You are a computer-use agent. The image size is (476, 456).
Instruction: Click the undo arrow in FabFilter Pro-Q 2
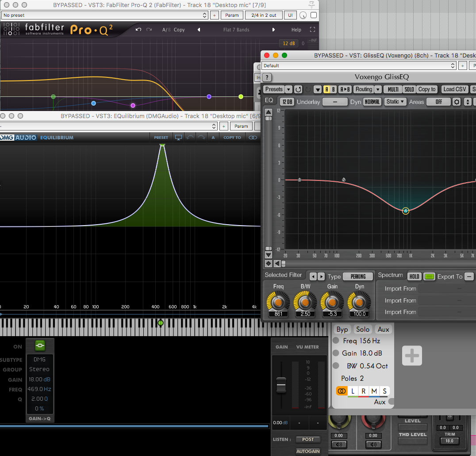click(138, 30)
